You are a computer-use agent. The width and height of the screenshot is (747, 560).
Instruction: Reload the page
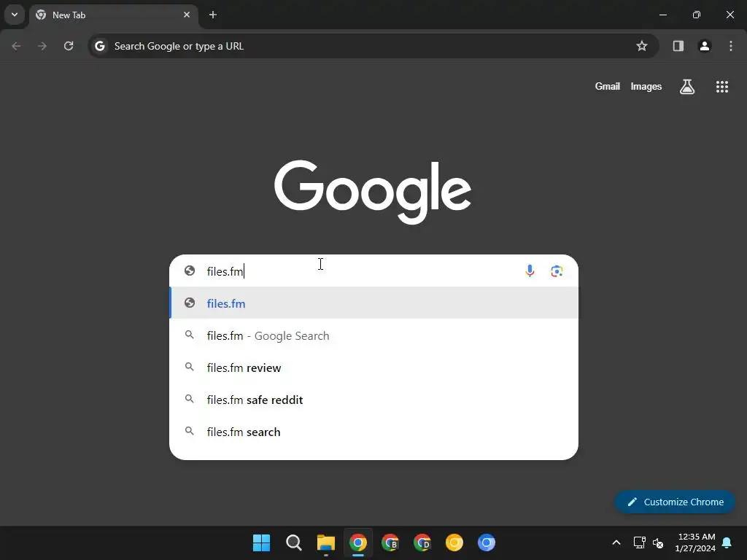(x=69, y=46)
